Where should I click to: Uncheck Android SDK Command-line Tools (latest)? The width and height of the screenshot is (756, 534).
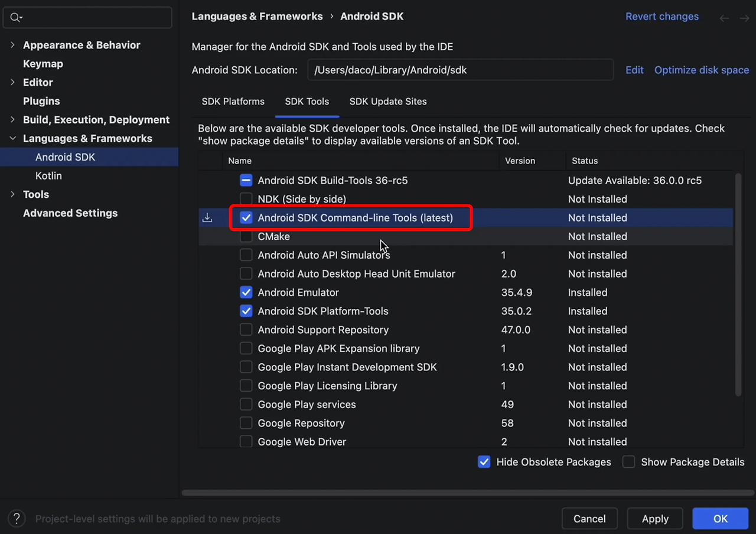[x=246, y=218]
